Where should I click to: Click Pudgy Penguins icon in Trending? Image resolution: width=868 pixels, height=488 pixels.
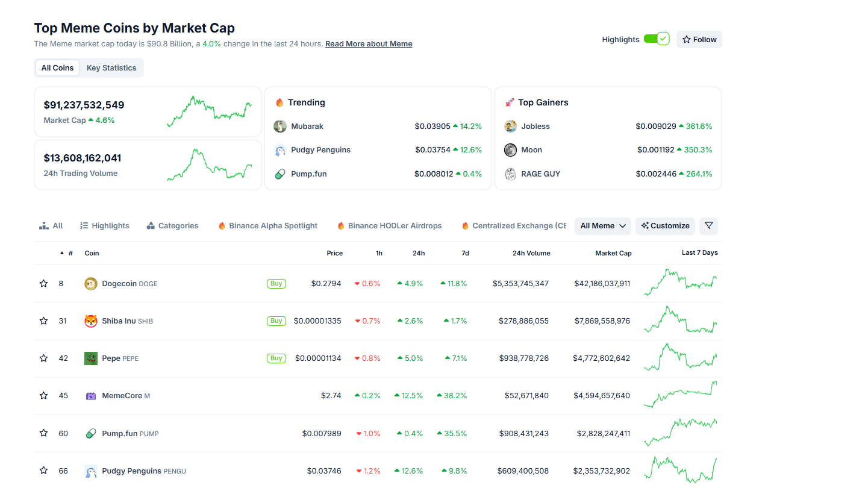tap(280, 150)
